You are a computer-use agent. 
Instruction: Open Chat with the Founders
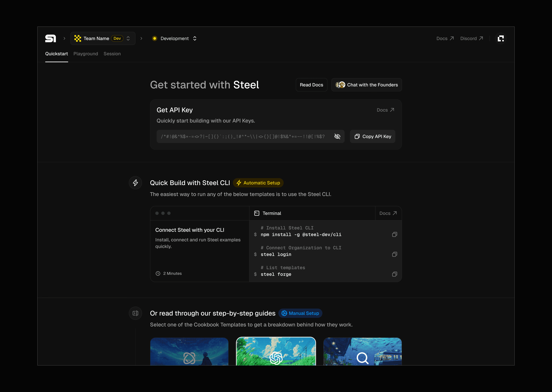click(366, 85)
